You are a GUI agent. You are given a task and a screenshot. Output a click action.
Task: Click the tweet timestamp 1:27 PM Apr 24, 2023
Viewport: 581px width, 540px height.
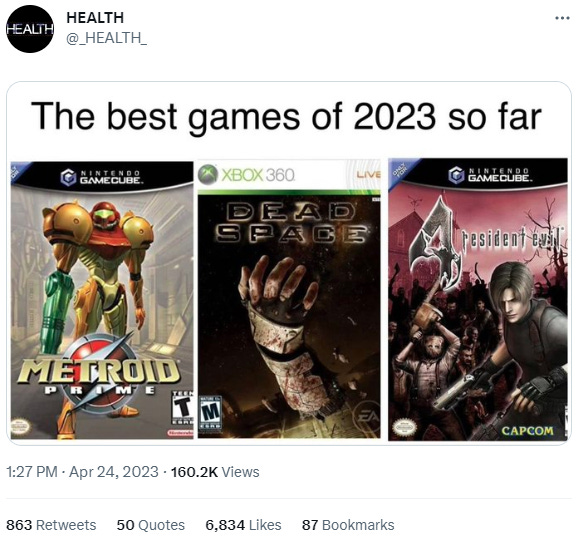pyautogui.click(x=82, y=472)
